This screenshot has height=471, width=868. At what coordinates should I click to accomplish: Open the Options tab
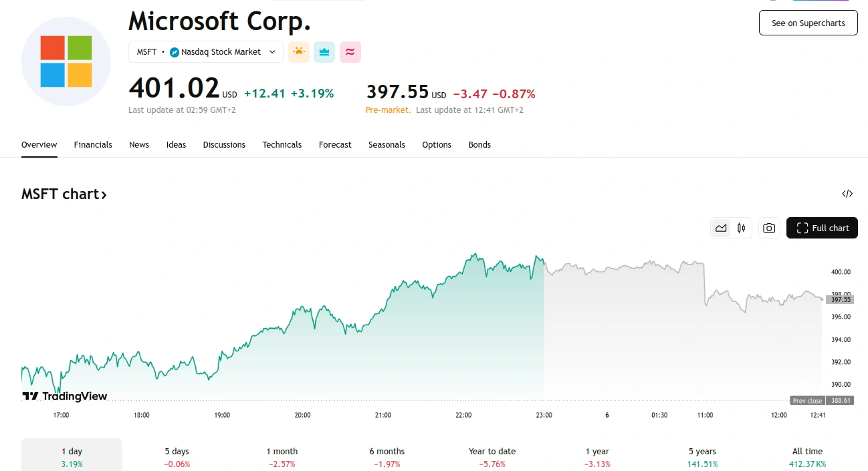[x=437, y=144]
